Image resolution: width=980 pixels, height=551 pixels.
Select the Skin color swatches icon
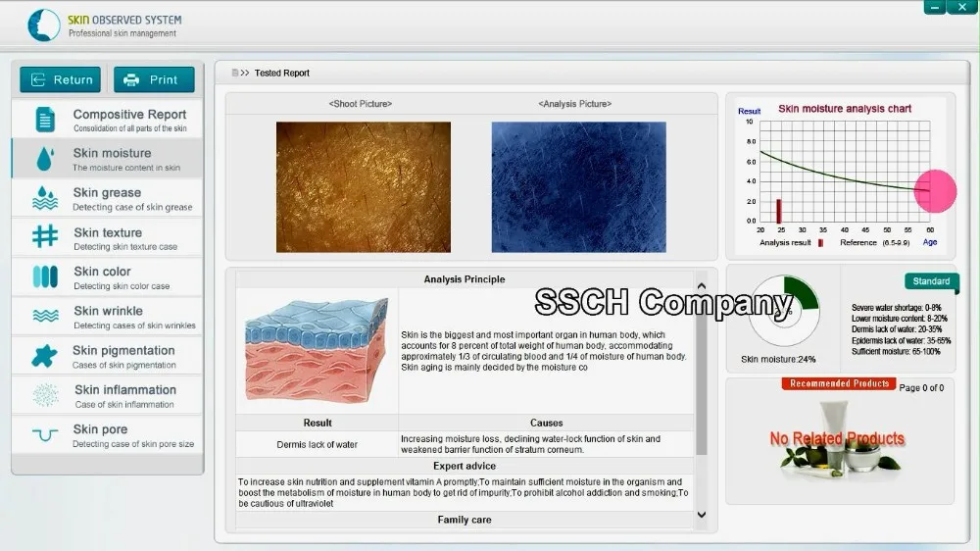point(45,277)
